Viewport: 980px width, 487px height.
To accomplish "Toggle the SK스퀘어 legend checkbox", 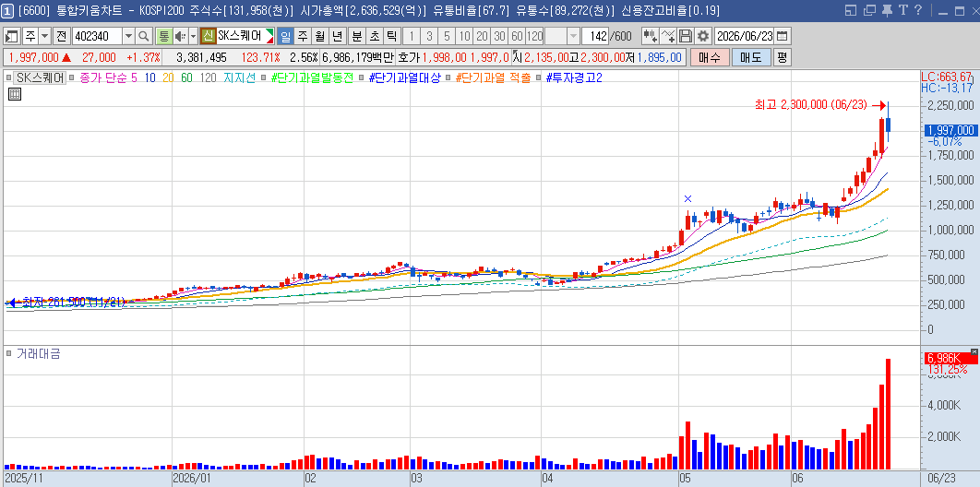I will click(x=8, y=78).
